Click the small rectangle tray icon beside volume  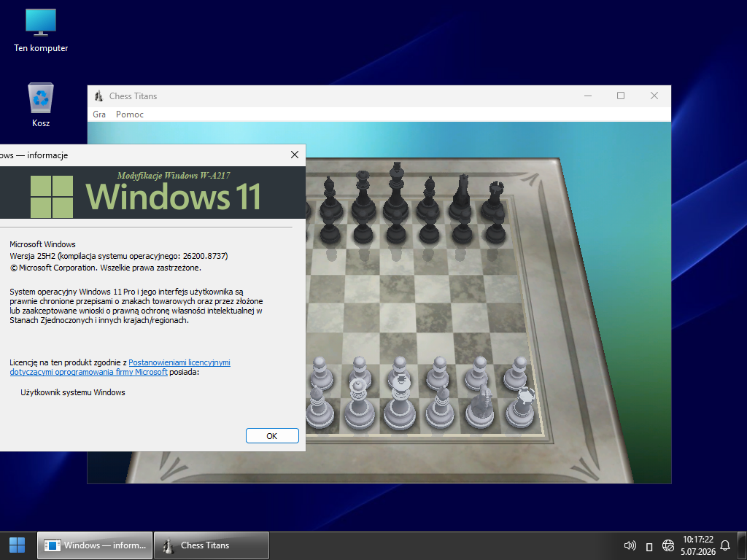click(x=649, y=547)
